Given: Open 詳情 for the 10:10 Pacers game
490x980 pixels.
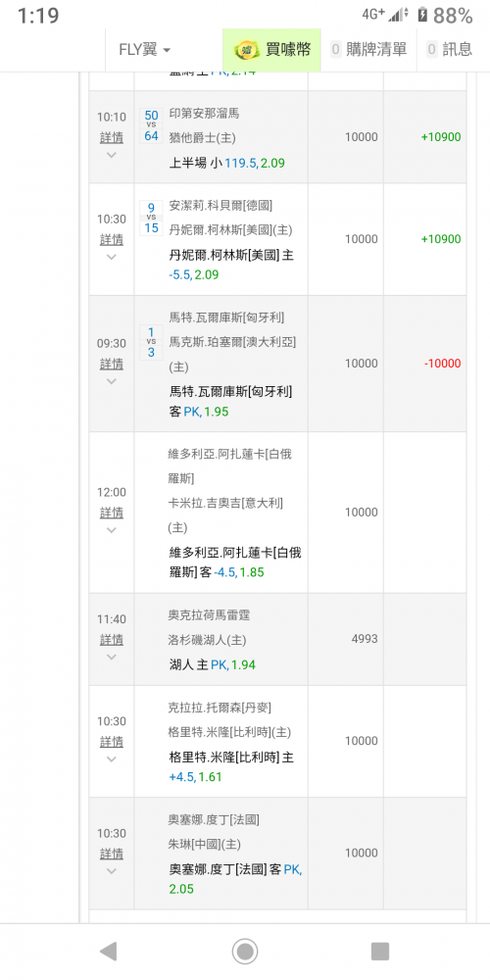Looking at the screenshot, I should tap(112, 137).
